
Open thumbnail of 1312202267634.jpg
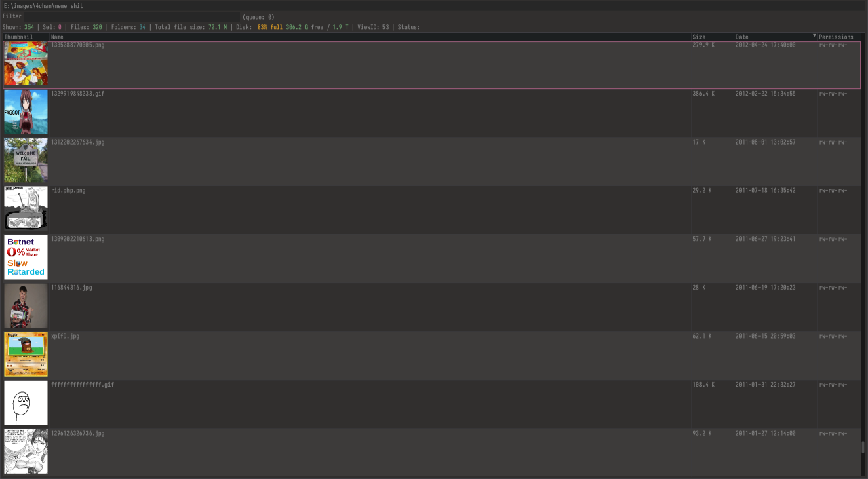pyautogui.click(x=26, y=161)
